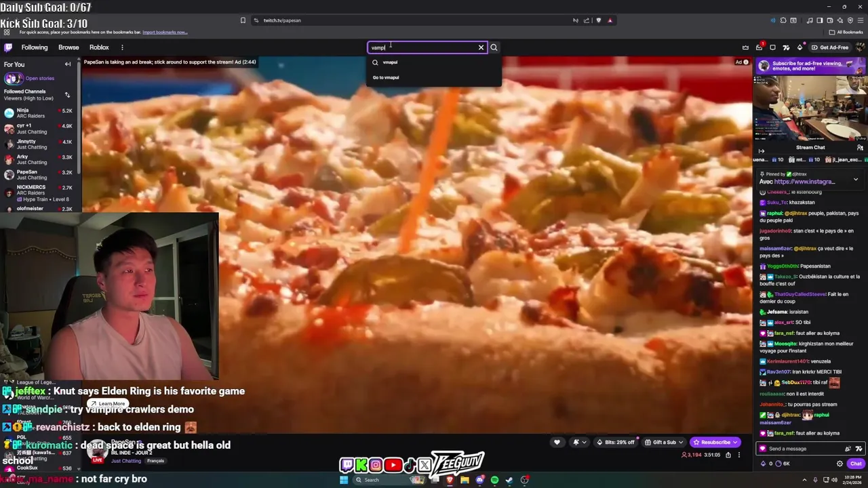Collapse the Stream Chat panel
This screenshot has width=868, height=488.
coord(761,151)
